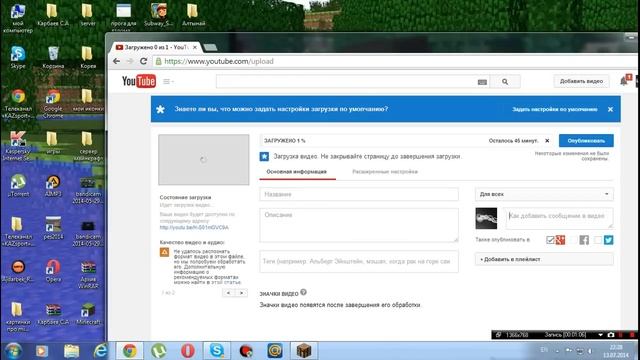This screenshot has width=640, height=360.
Task: Click the Facebook share icon
Action: pyautogui.click(x=584, y=240)
